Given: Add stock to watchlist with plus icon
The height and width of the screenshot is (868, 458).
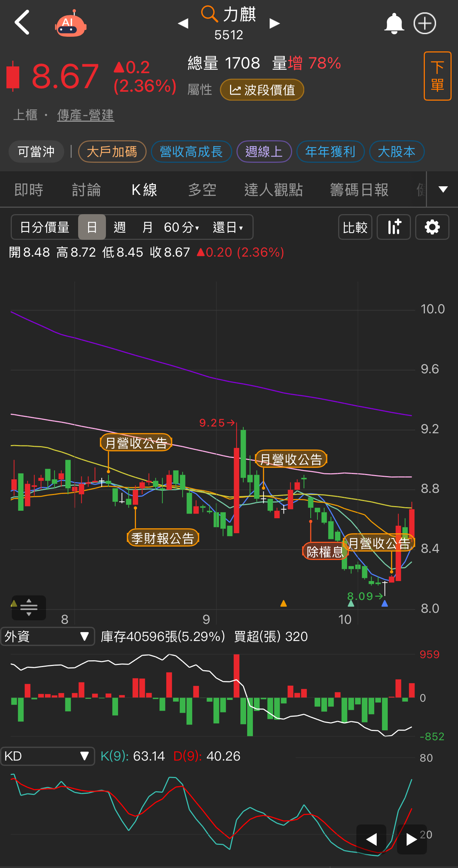Looking at the screenshot, I should [x=424, y=24].
